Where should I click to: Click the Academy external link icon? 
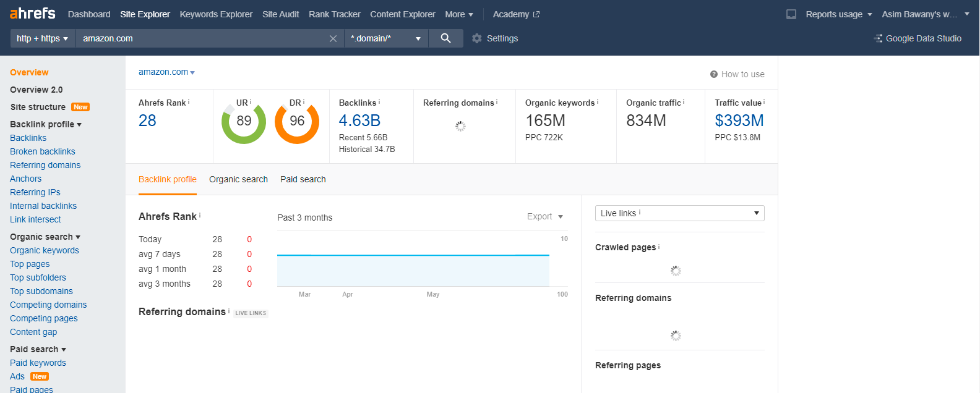(536, 14)
